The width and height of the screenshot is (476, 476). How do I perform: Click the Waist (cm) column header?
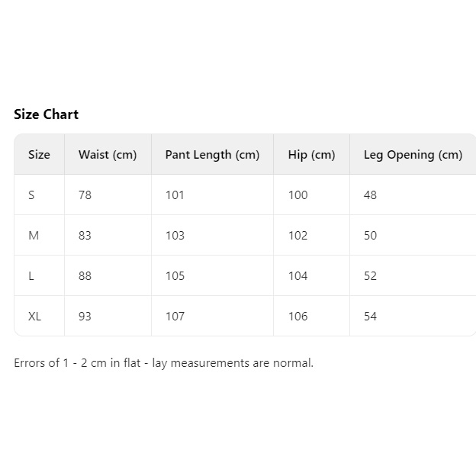(108, 155)
